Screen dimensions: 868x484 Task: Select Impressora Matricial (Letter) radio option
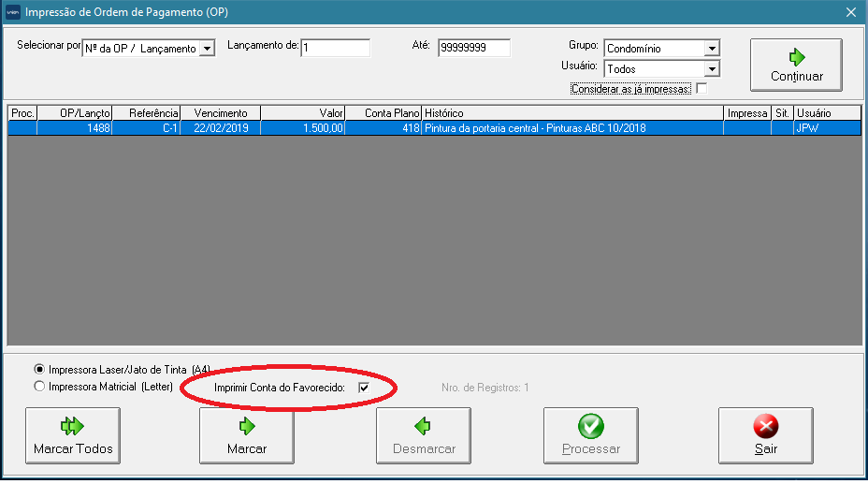pos(39,387)
